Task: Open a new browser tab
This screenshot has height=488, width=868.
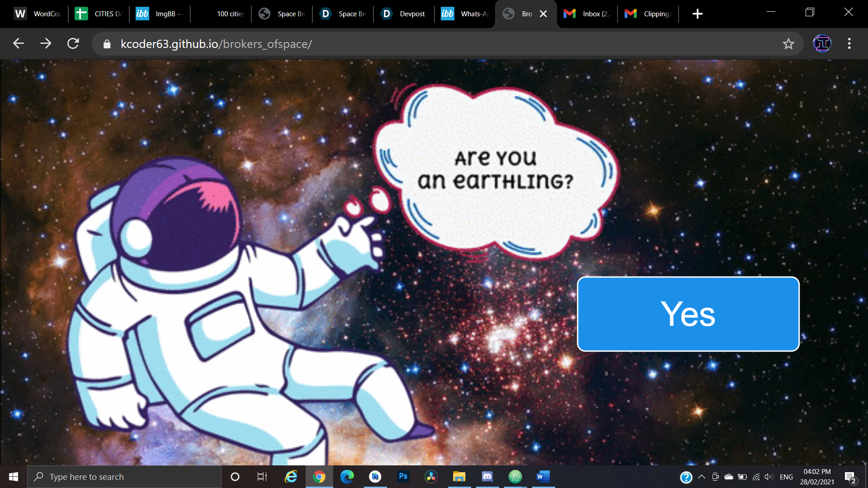Action: [x=697, y=14]
